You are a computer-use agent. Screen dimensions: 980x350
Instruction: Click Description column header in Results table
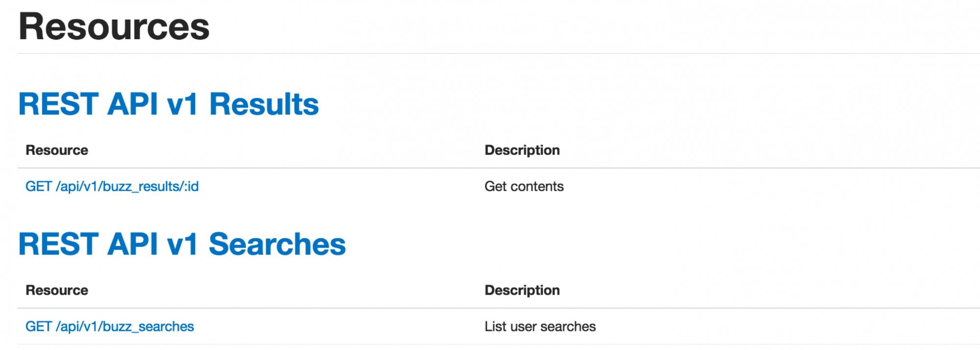point(522,150)
